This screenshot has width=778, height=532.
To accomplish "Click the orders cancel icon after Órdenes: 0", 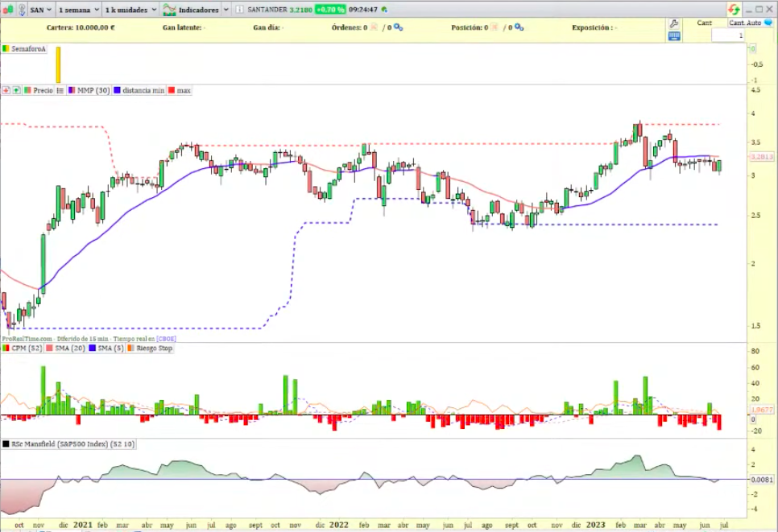I will [375, 27].
